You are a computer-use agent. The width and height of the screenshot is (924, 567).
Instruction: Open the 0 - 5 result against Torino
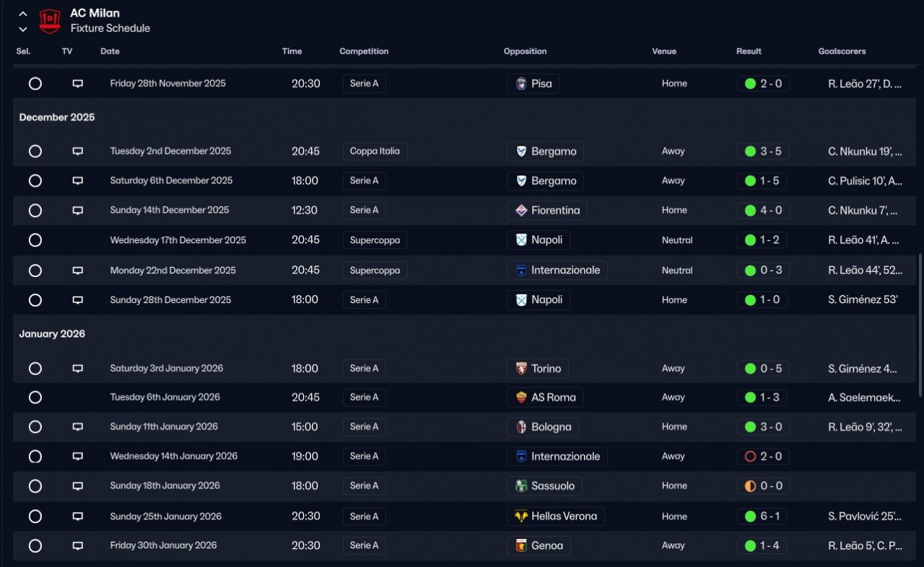[763, 369]
